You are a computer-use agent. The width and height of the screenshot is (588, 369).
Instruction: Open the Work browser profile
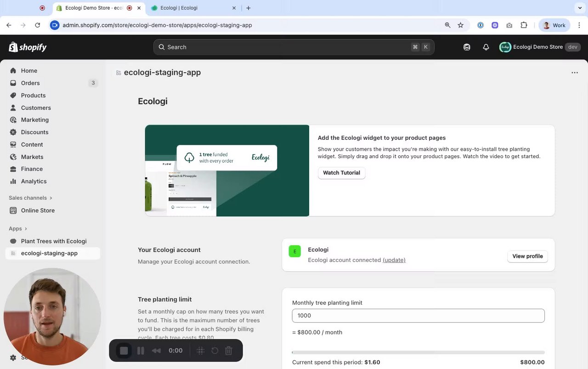pos(554,25)
